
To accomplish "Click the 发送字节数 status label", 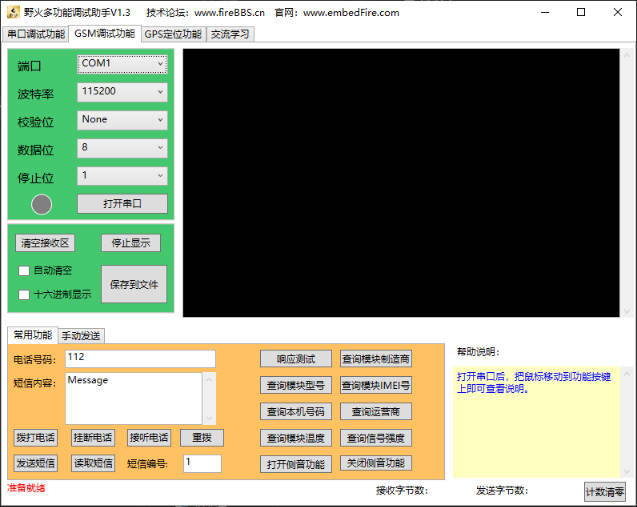I will click(502, 491).
